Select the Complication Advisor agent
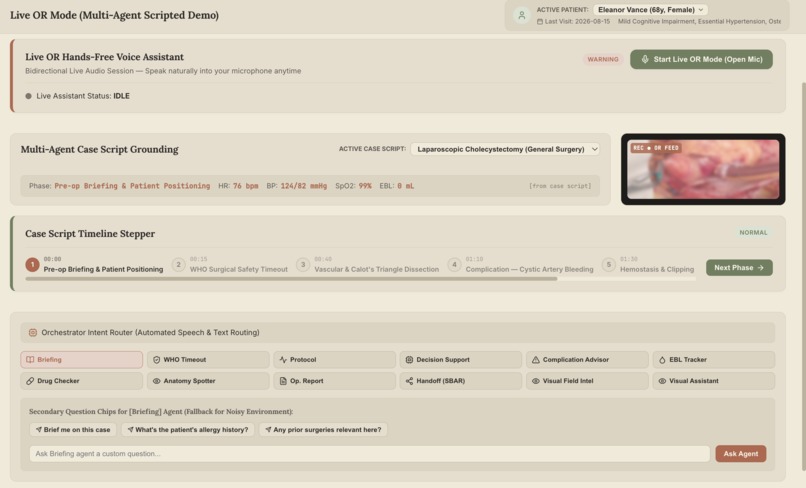The width and height of the screenshot is (806, 488). (x=587, y=360)
